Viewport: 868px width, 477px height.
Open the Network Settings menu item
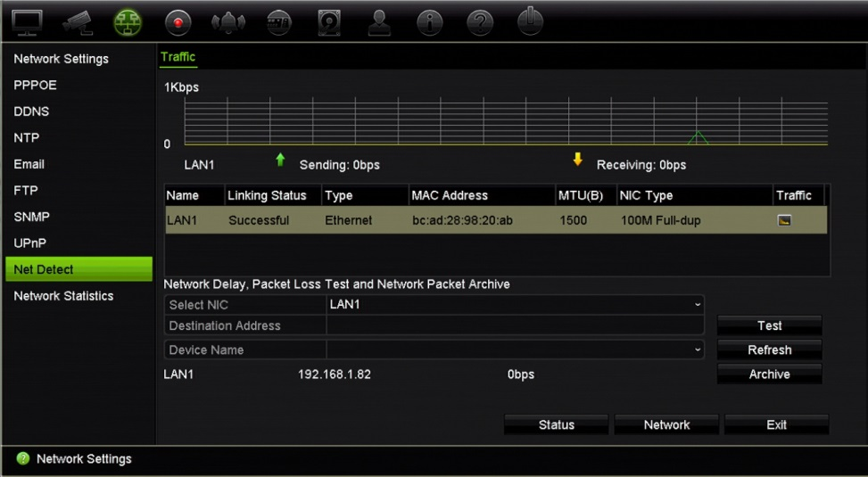coord(61,59)
